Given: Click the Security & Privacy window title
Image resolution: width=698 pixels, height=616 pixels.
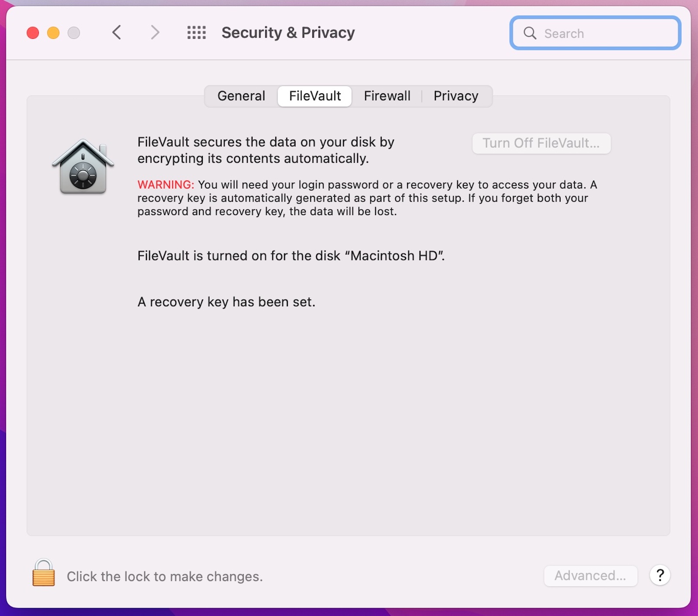Looking at the screenshot, I should coord(288,33).
